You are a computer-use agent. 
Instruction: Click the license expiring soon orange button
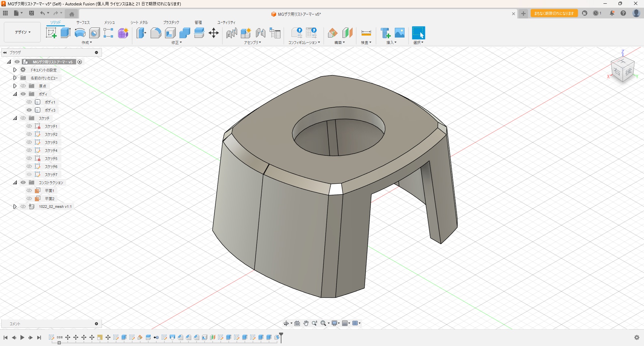tap(554, 13)
